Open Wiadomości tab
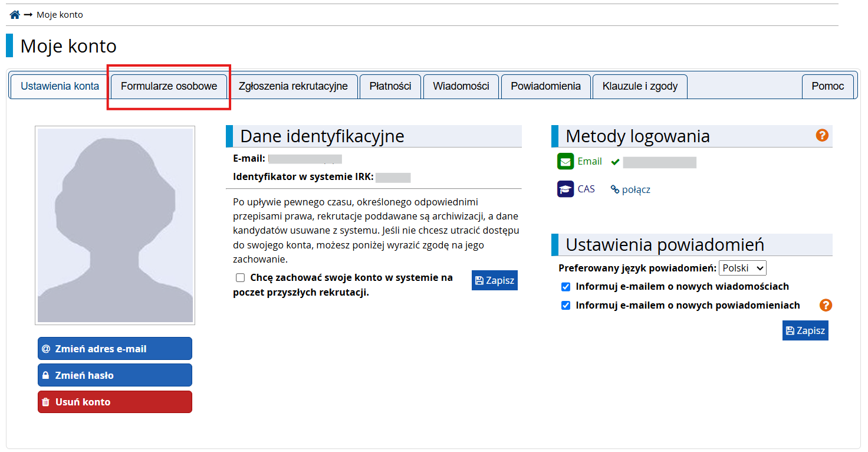The height and width of the screenshot is (452, 868). [461, 86]
